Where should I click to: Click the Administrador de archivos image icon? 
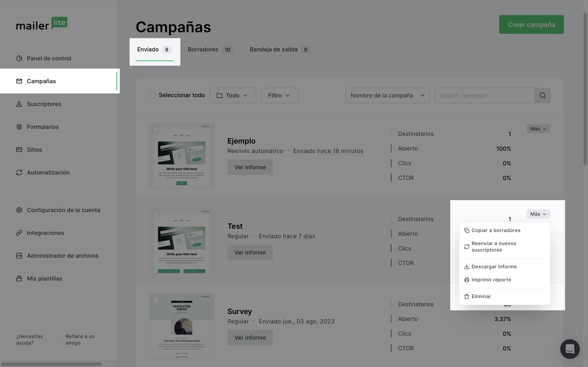pyautogui.click(x=19, y=256)
